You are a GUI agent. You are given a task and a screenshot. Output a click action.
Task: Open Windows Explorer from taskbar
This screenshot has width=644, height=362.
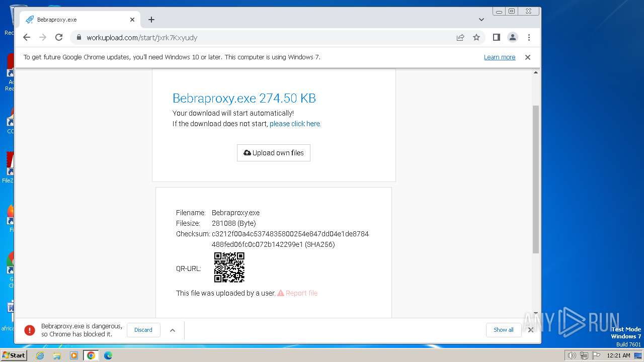(57, 355)
